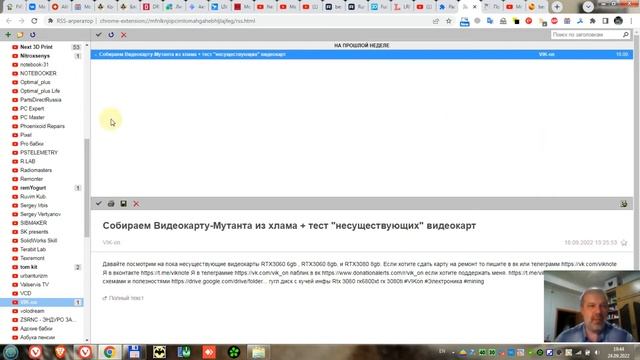The image size is (640, 360).
Task: Click the translate extension icon in the toolbar
Action: [490, 21]
